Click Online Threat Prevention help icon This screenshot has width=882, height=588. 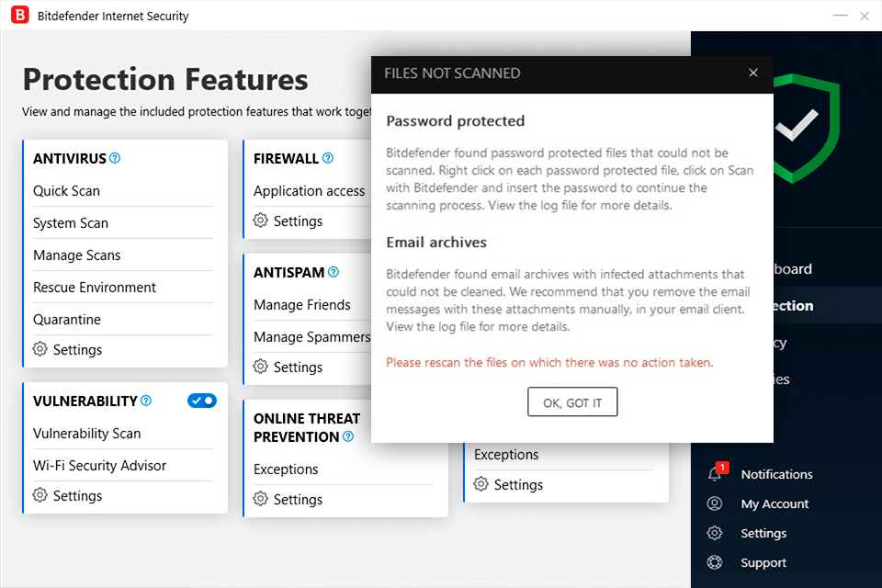click(x=348, y=436)
